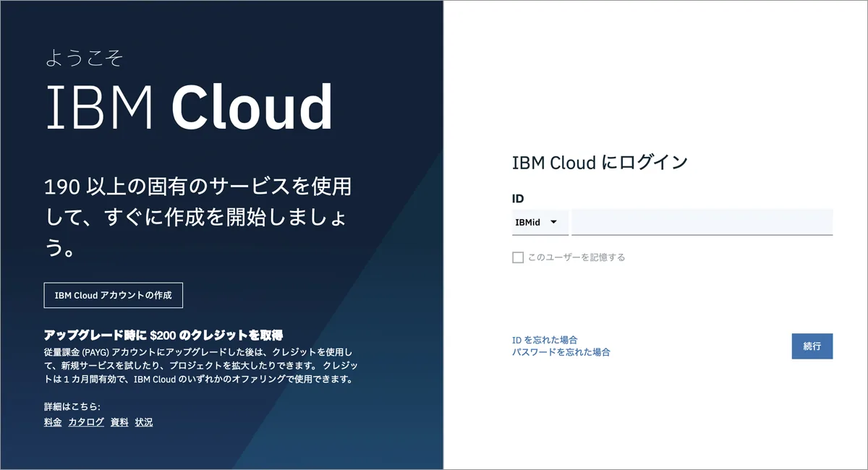868x470 pixels.
Task: Open the IBMid type dropdown
Action: pyautogui.click(x=540, y=222)
